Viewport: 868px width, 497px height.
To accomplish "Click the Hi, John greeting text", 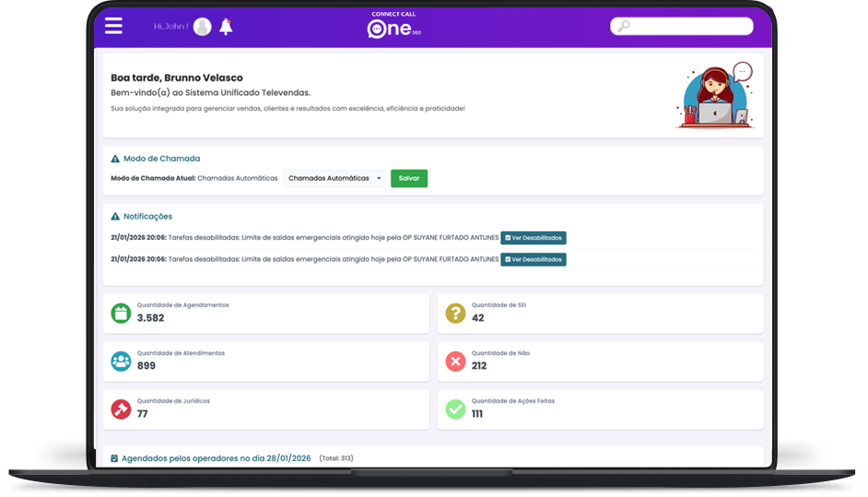I will coord(171,27).
